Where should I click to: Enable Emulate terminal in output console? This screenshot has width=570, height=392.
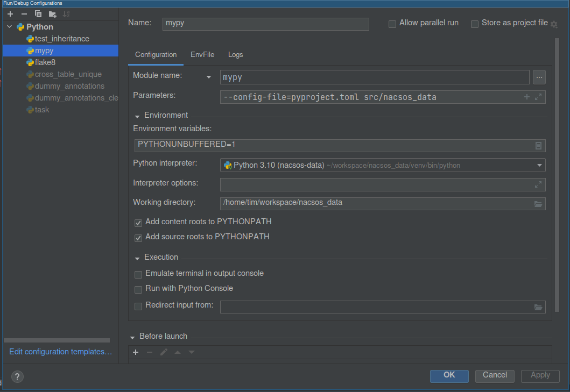pyautogui.click(x=138, y=274)
